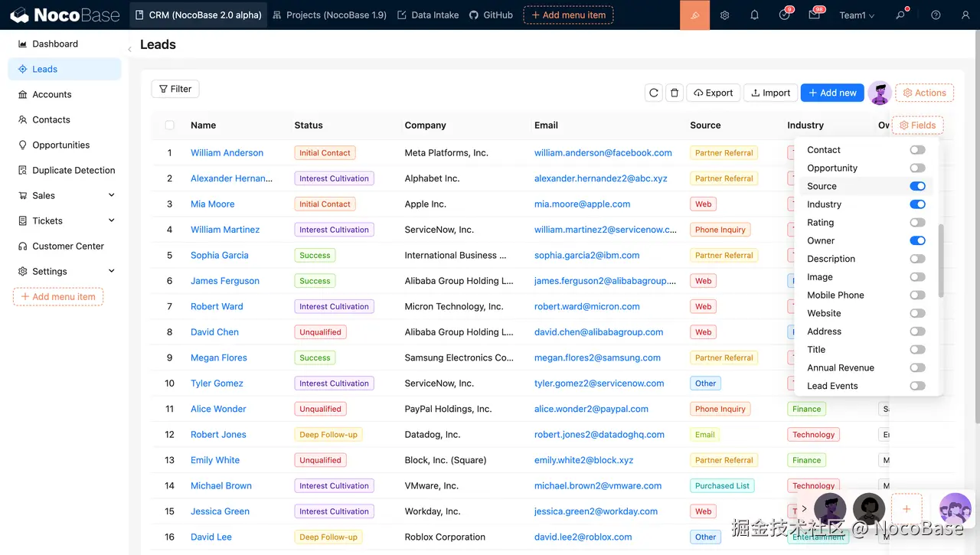
Task: Open the Sophia Garcia lead link
Action: (219, 256)
